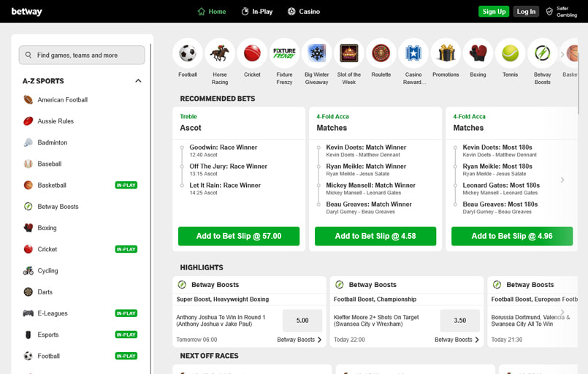This screenshot has width=588, height=374.
Task: Click Ryan Meikle: Most 180s selection
Action: [x=497, y=166]
